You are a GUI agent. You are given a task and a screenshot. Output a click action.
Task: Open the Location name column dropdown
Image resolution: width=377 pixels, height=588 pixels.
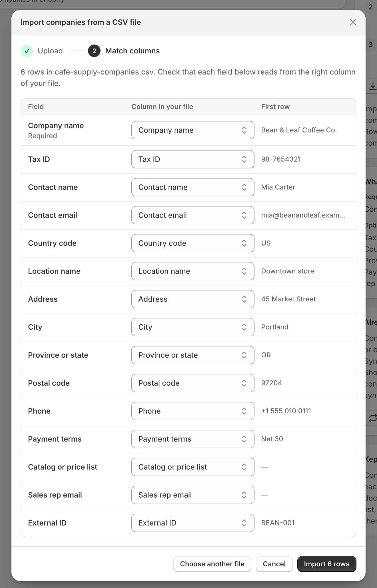coord(193,271)
